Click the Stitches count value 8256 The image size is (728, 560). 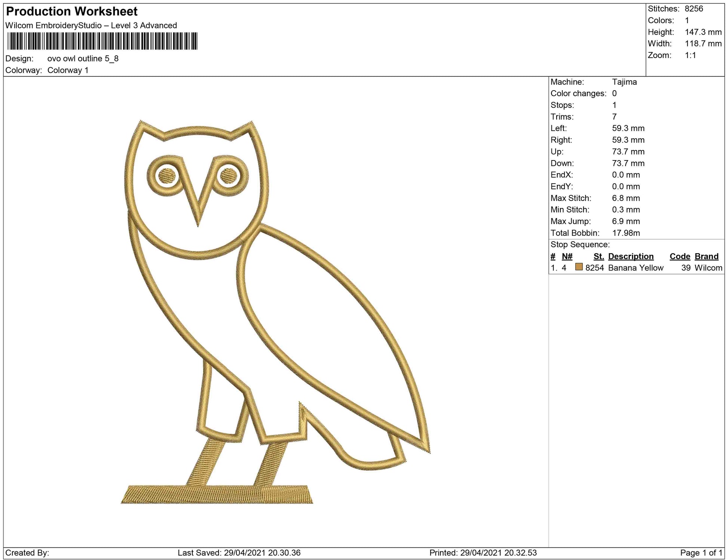point(694,9)
